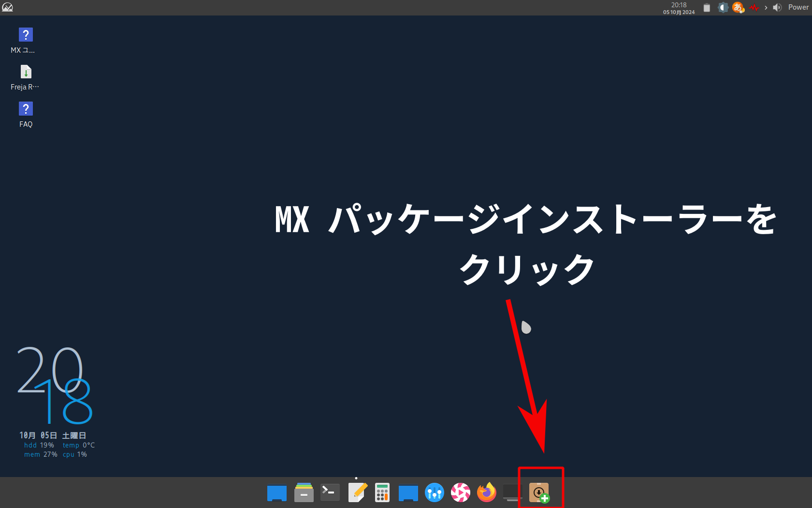812x508 pixels.
Task: Click the blue desktop icon right of calculator
Action: click(x=408, y=493)
